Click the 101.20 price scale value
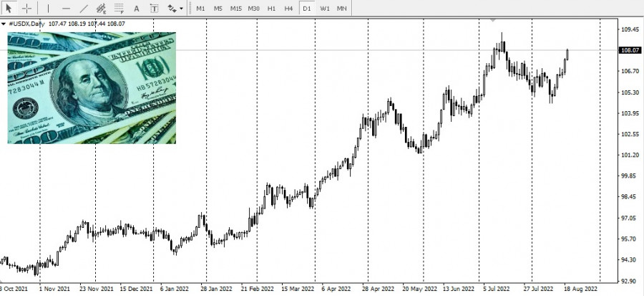Viewport: 644px width, 296px height. [x=630, y=155]
